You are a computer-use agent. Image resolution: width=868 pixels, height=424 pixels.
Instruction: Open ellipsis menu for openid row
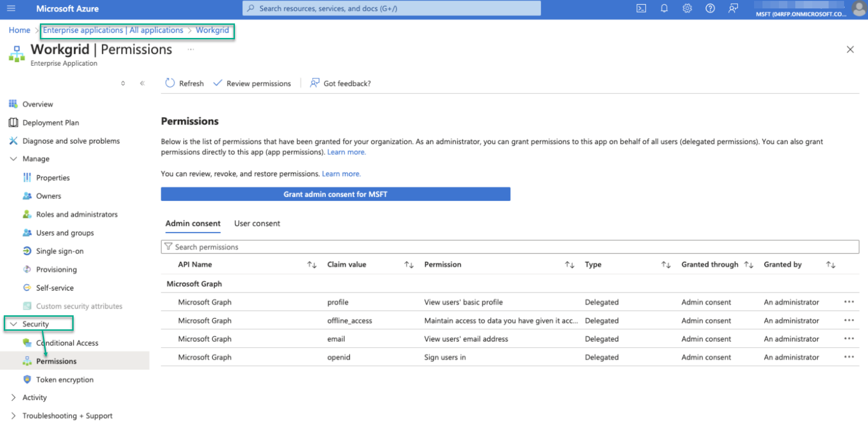point(849,357)
